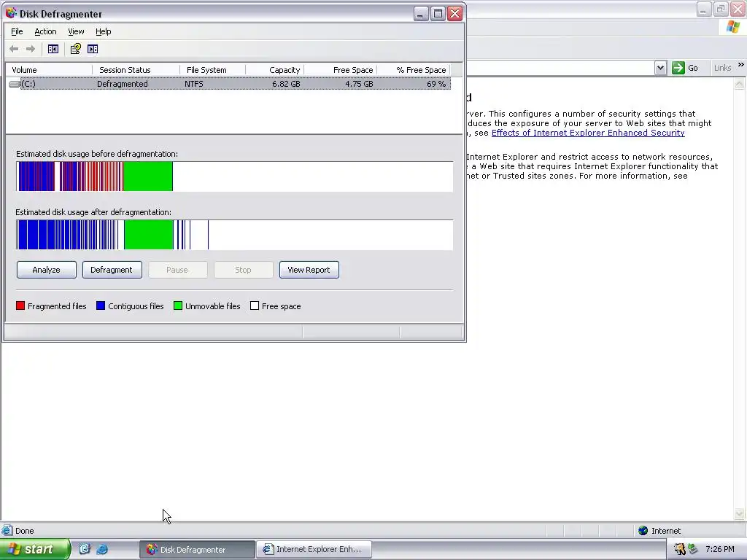Open the View Report button
The height and width of the screenshot is (560, 747).
(309, 270)
